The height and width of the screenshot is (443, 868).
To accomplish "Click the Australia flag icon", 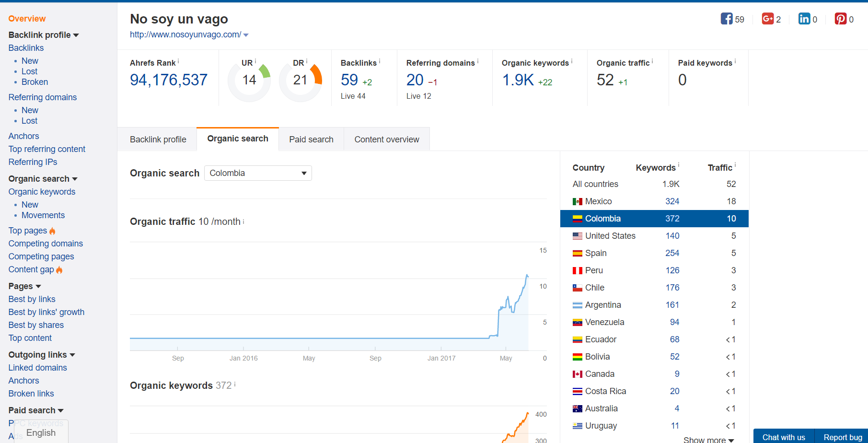I will [x=578, y=408].
